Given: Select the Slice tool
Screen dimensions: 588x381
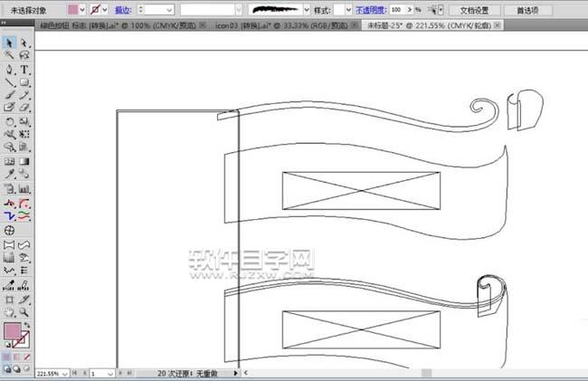Looking at the screenshot, I should pyautogui.click(x=24, y=300).
